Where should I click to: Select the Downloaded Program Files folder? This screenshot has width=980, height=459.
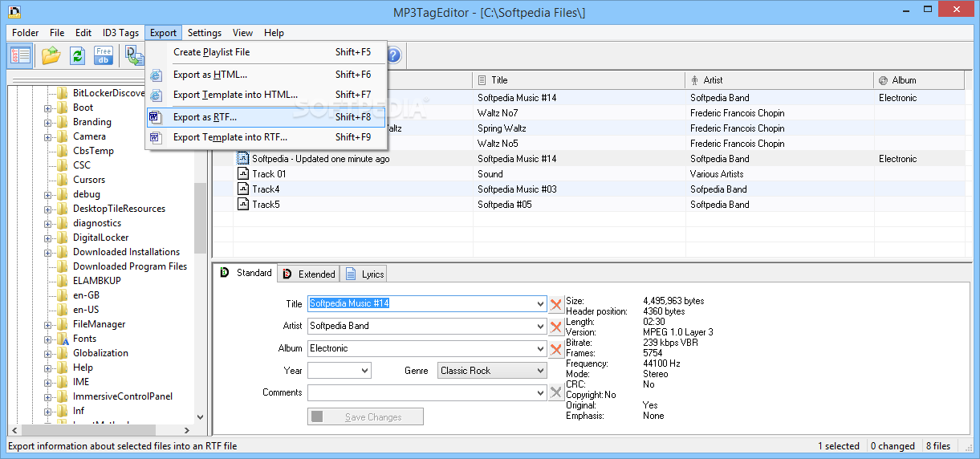[130, 266]
